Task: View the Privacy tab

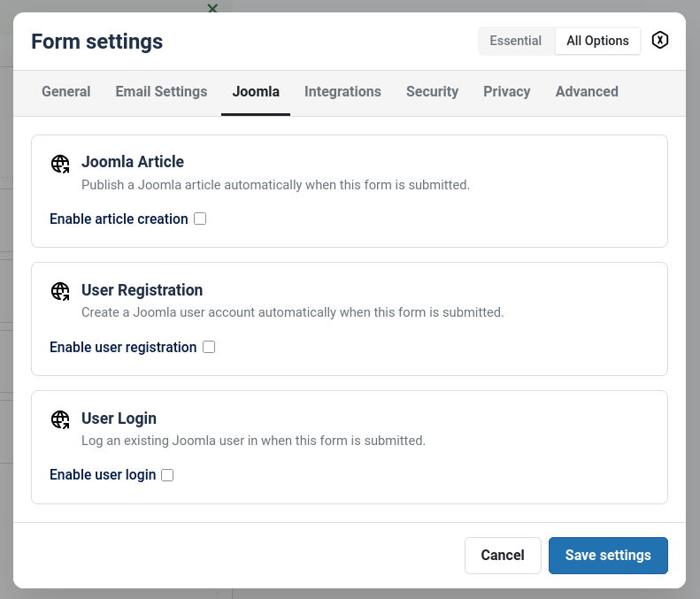Action: point(507,91)
